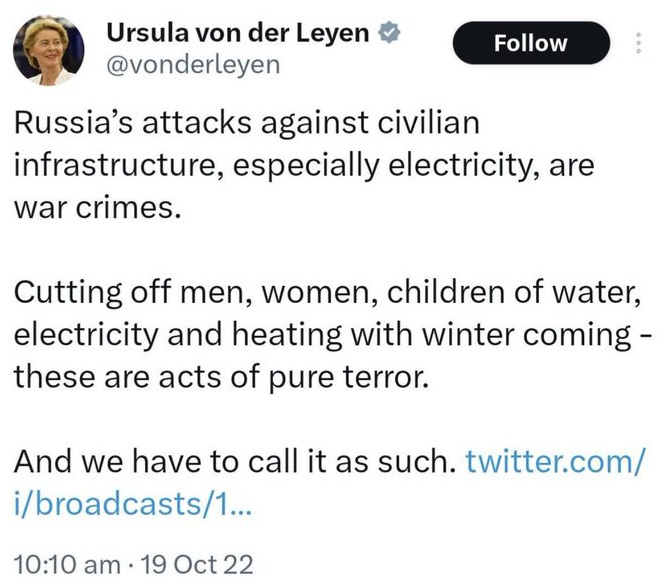667x582 pixels.
Task: Follow Ursula von der Leyen
Action: point(531,43)
